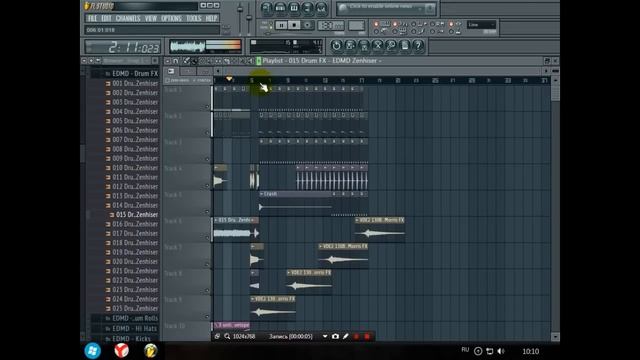The image size is (640, 360).
Task: Open the playlist options menu arrow
Action: (x=167, y=61)
